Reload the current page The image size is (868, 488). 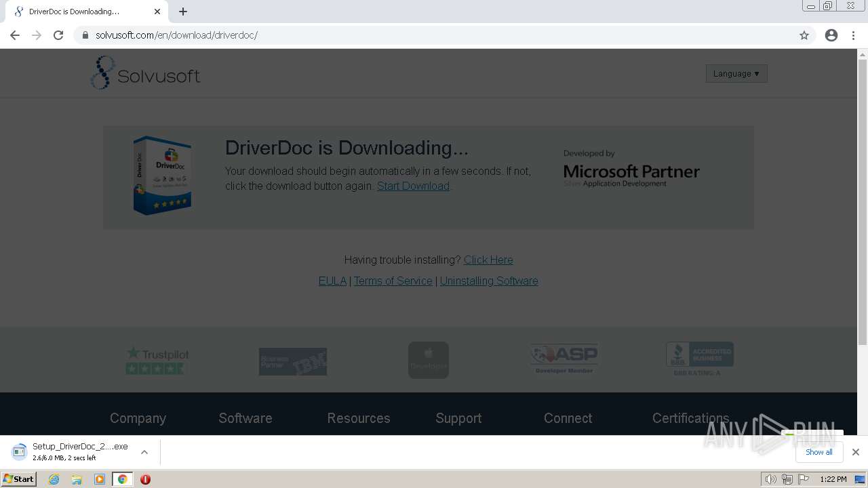pos(58,35)
